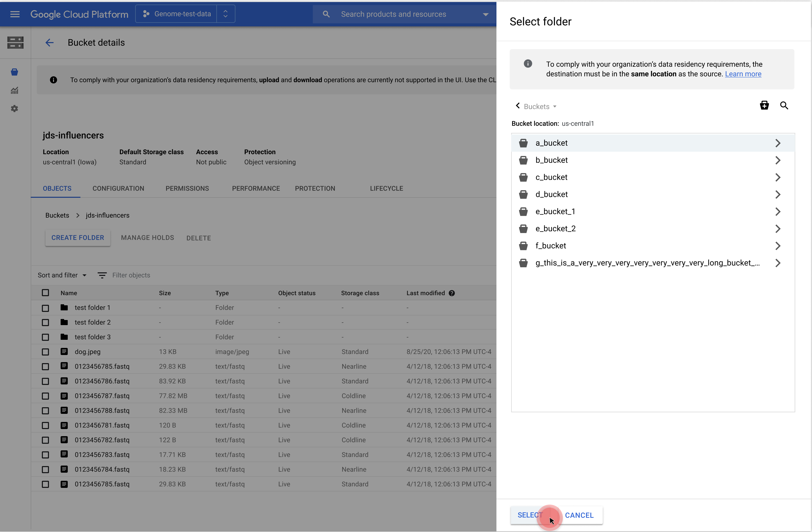This screenshot has width=812, height=532.
Task: Click the search magnifier in folder panel
Action: point(784,105)
